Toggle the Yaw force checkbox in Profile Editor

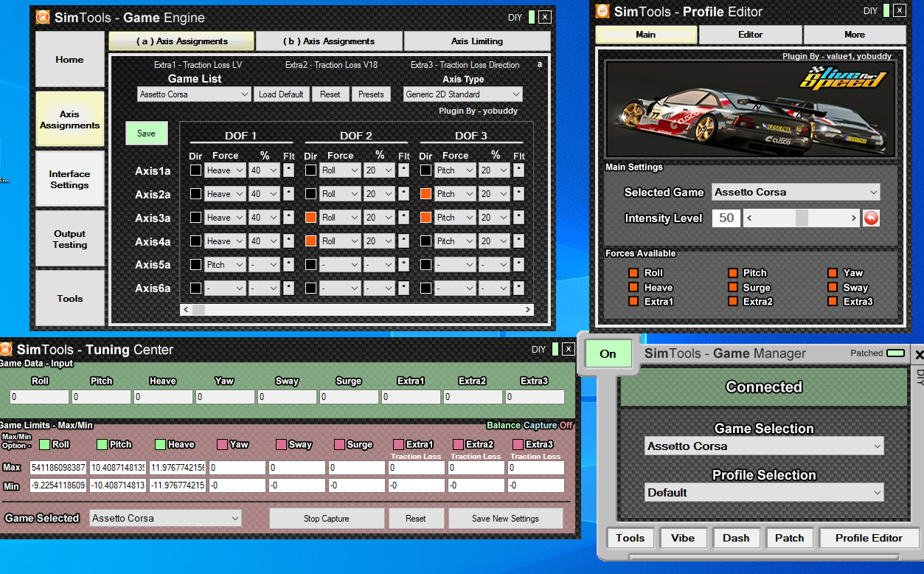pyautogui.click(x=833, y=273)
